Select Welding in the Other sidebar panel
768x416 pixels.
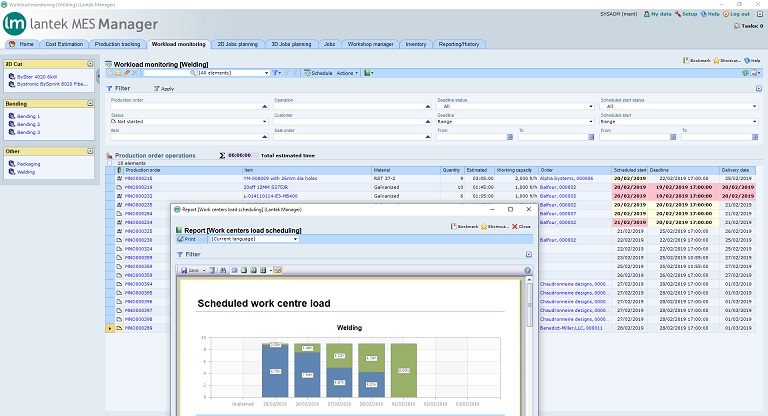click(x=25, y=171)
